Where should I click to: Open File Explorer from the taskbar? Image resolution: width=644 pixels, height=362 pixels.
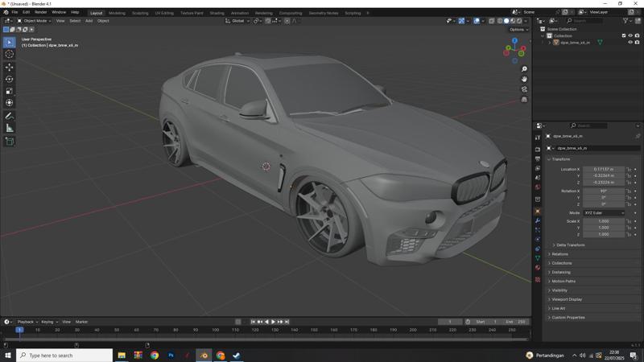122,356
